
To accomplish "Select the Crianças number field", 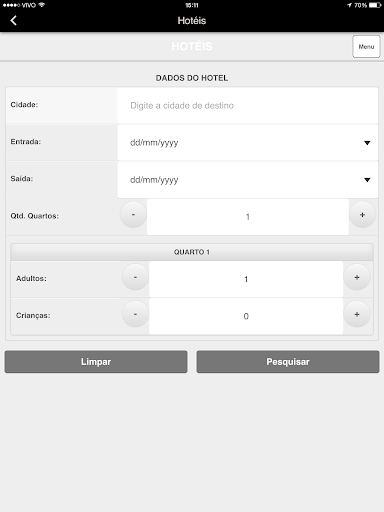I will (246, 316).
